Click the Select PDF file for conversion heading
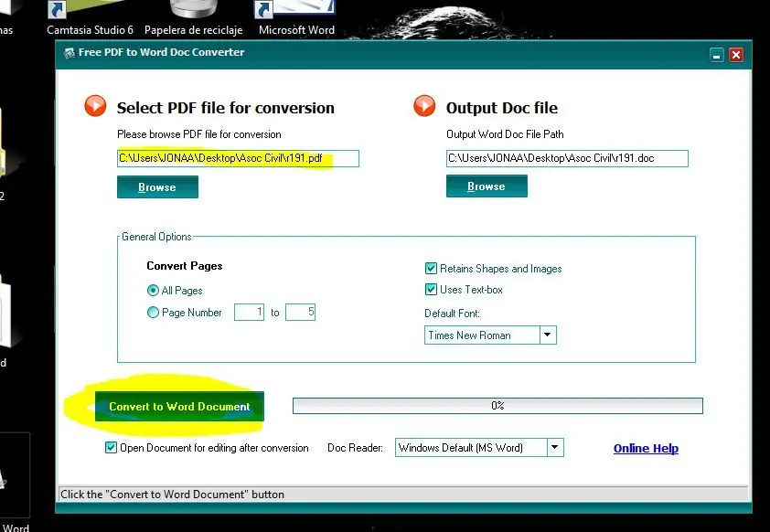 (x=225, y=108)
